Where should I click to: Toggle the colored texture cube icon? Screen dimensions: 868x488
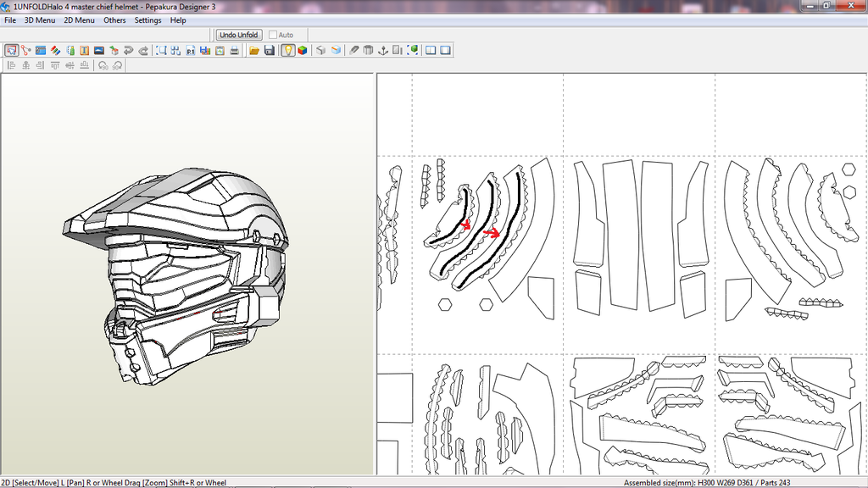pyautogui.click(x=303, y=50)
